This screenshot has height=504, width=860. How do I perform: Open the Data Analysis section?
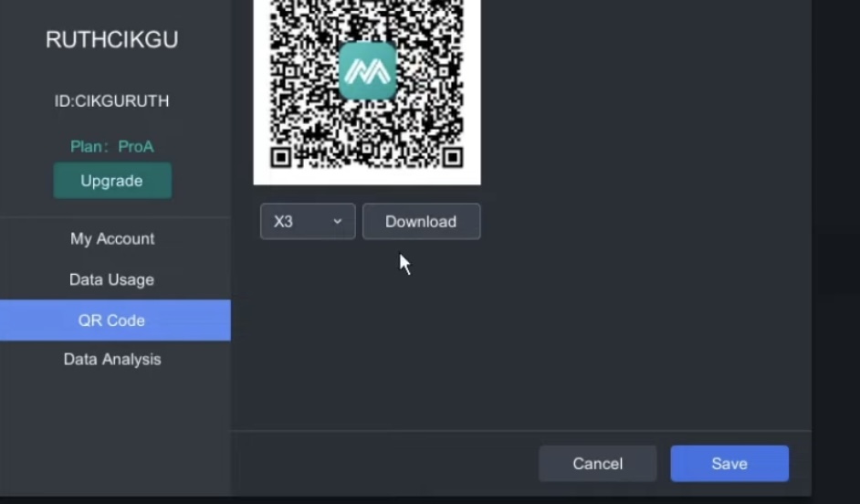click(x=112, y=359)
